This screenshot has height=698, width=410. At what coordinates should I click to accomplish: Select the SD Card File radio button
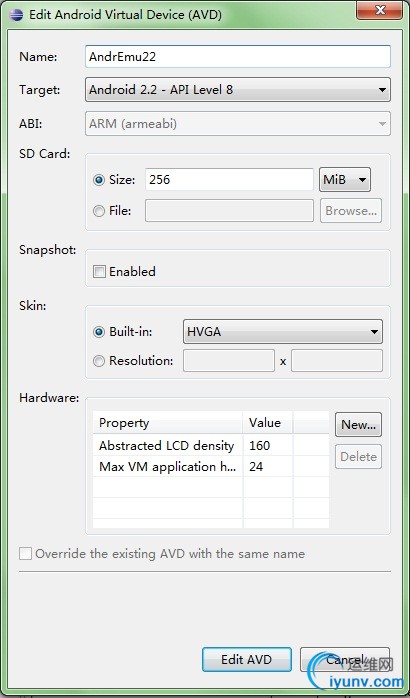[99, 211]
